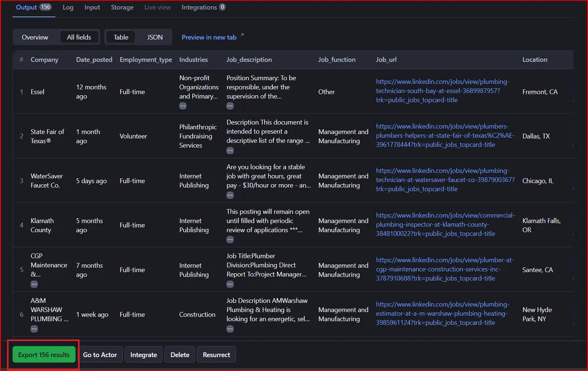Open Preview in new tab link
This screenshot has width=588, height=371.
pos(209,37)
